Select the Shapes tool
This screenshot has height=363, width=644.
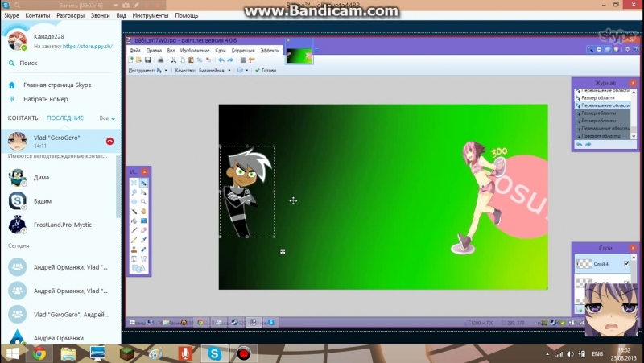pyautogui.click(x=138, y=269)
